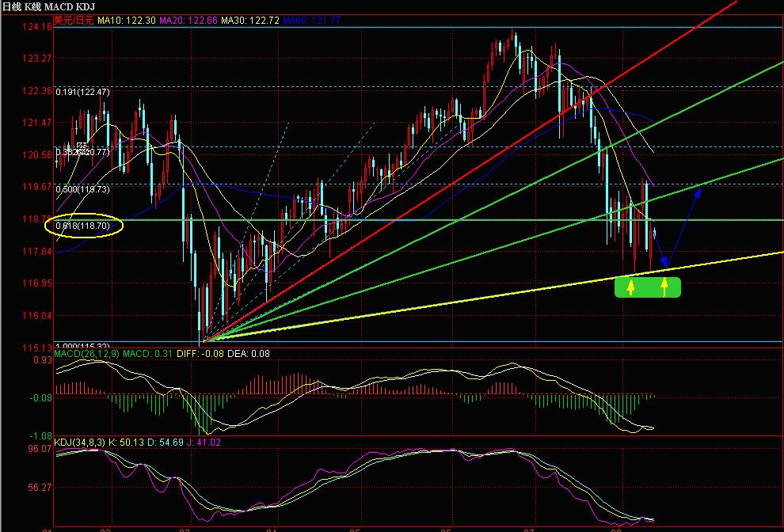Click the 0.191(122.47) Fibonacci level label
The image size is (784, 532).
point(82,92)
